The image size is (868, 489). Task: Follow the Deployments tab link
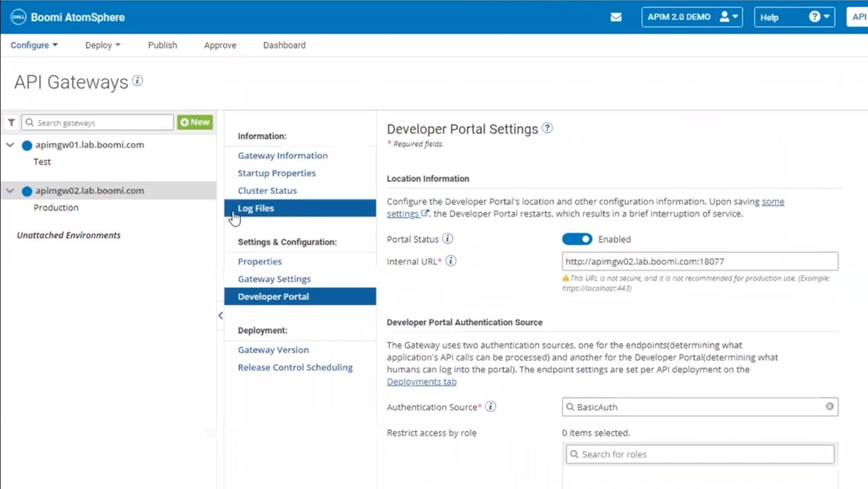421,382
